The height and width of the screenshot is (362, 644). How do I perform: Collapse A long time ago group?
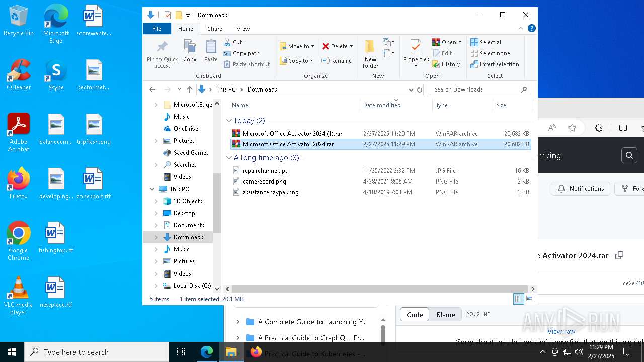coord(229,158)
